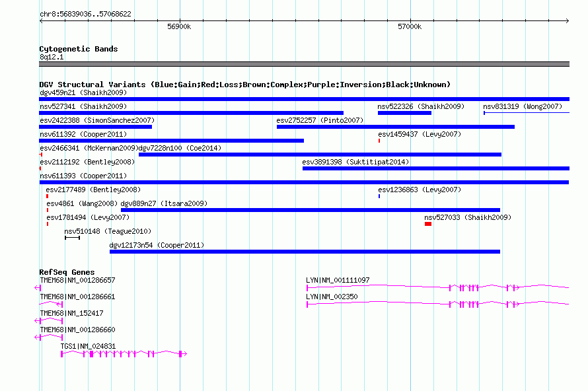Select nsv527033 (Shaikh2009) label

(468, 217)
